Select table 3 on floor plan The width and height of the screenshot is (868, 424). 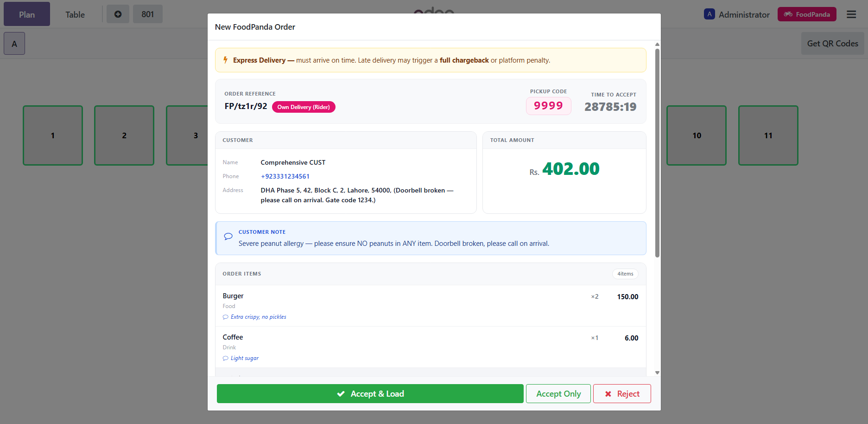click(187, 135)
